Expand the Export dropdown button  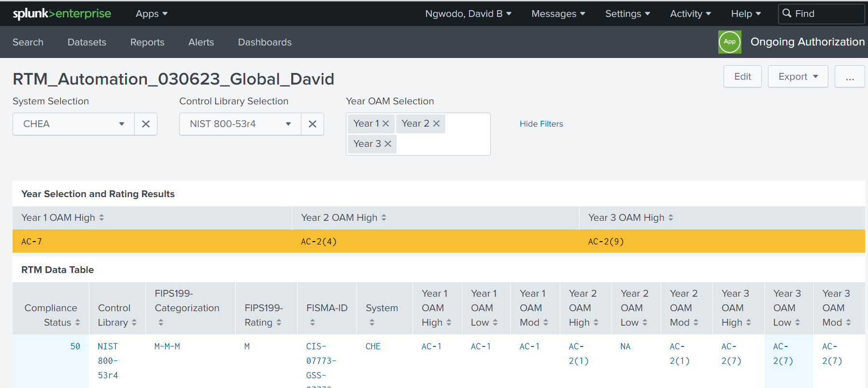pos(797,77)
